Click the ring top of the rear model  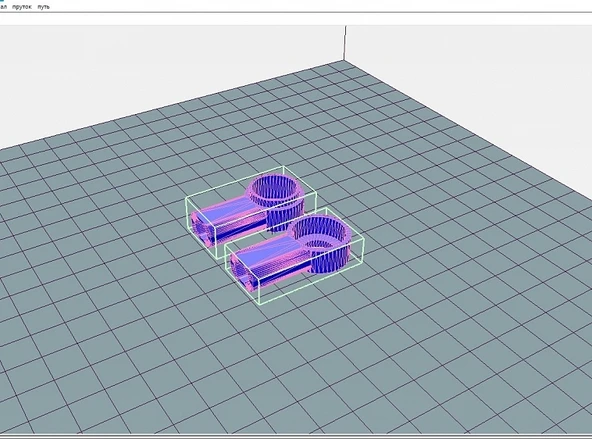pos(276,188)
